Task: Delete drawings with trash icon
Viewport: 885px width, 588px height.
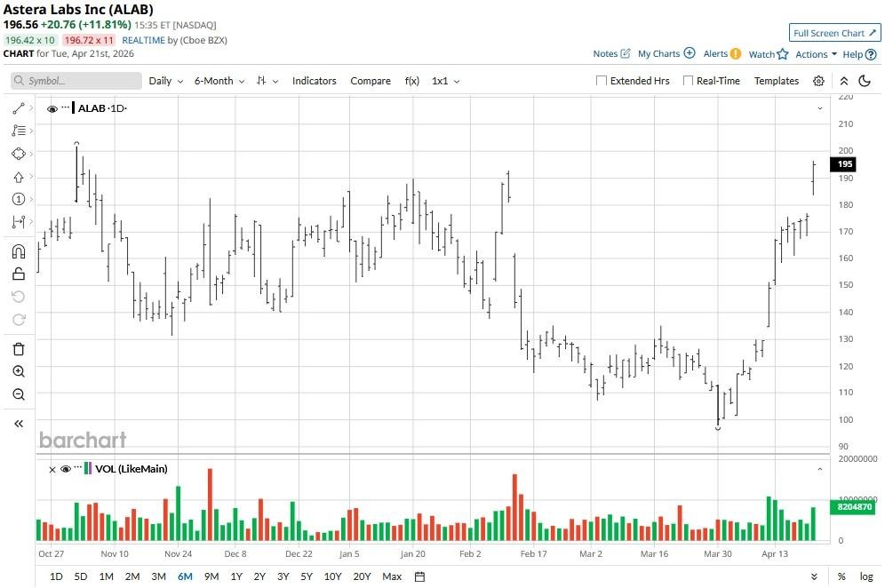Action: click(19, 349)
